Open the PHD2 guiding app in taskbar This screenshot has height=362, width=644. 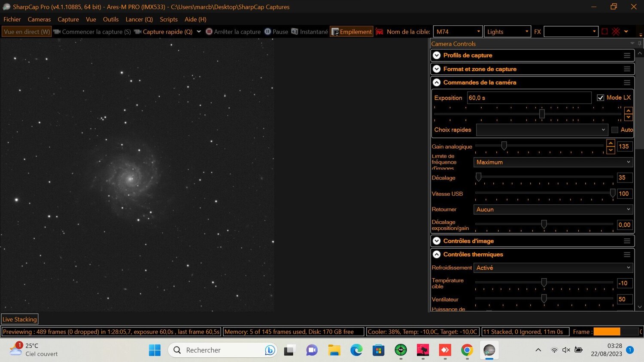[x=401, y=350]
